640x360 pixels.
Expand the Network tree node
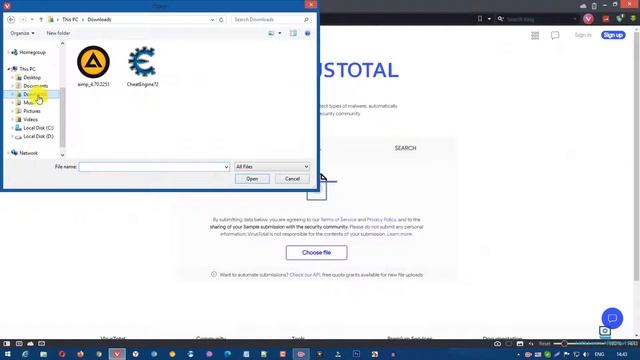pyautogui.click(x=9, y=153)
